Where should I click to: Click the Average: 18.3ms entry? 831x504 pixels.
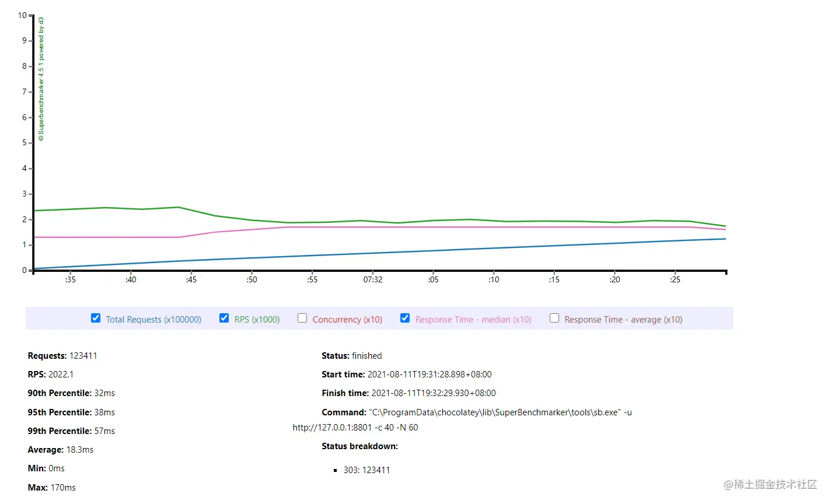pyautogui.click(x=61, y=450)
